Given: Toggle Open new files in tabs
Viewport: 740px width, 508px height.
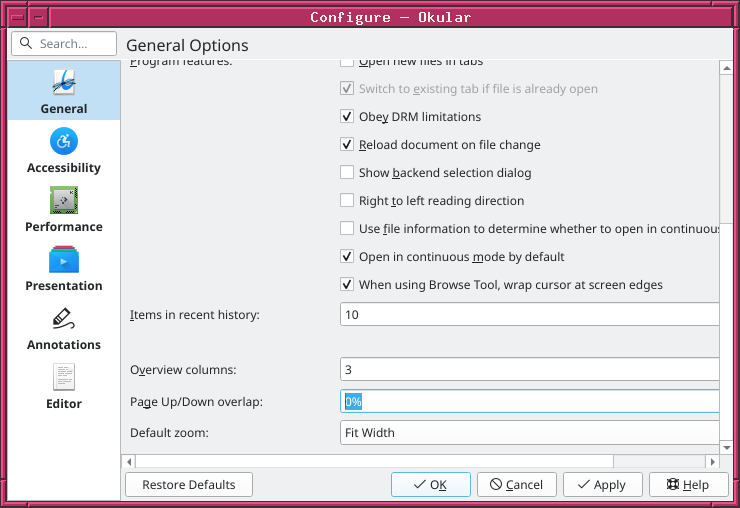Looking at the screenshot, I should [x=347, y=62].
